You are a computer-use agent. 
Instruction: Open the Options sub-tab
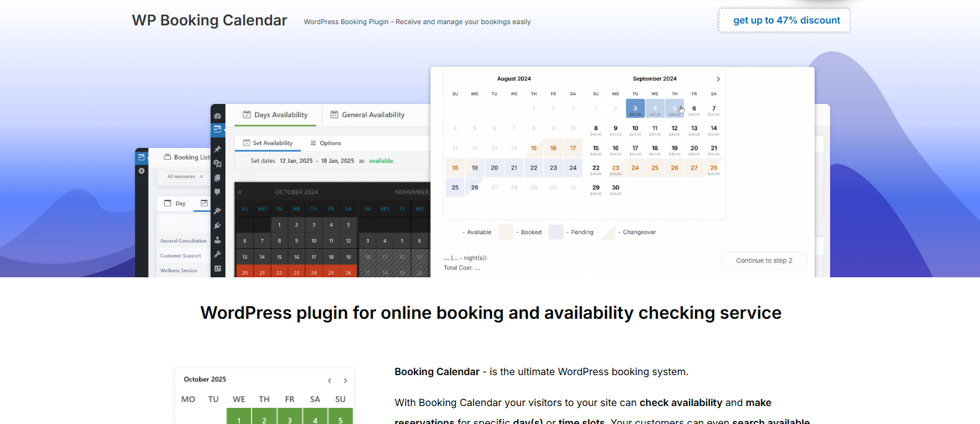click(325, 143)
